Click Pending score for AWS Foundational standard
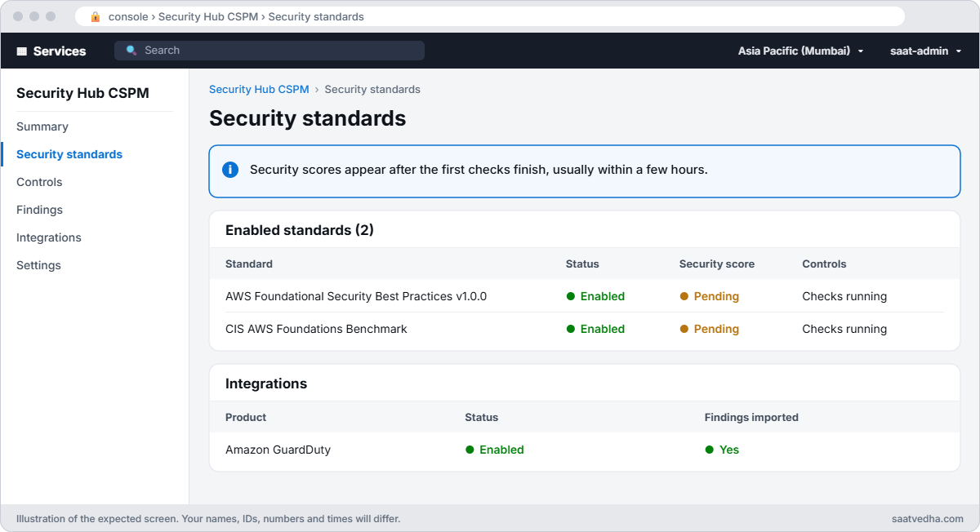 (709, 296)
